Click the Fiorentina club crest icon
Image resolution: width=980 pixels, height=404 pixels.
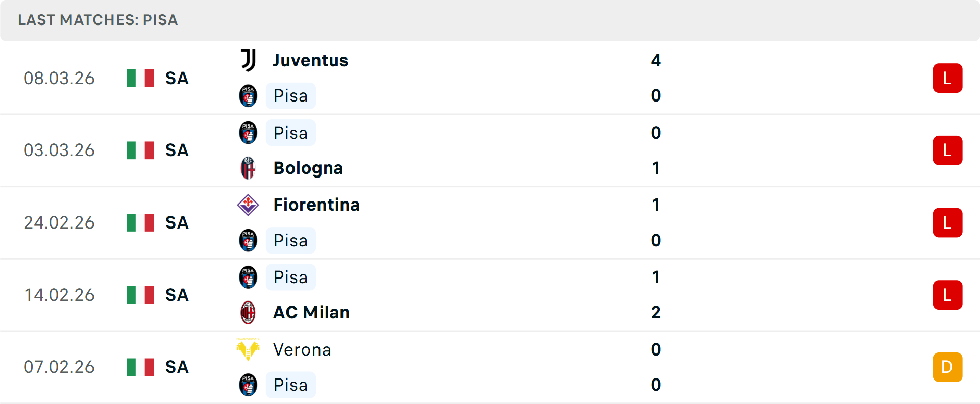coord(248,205)
